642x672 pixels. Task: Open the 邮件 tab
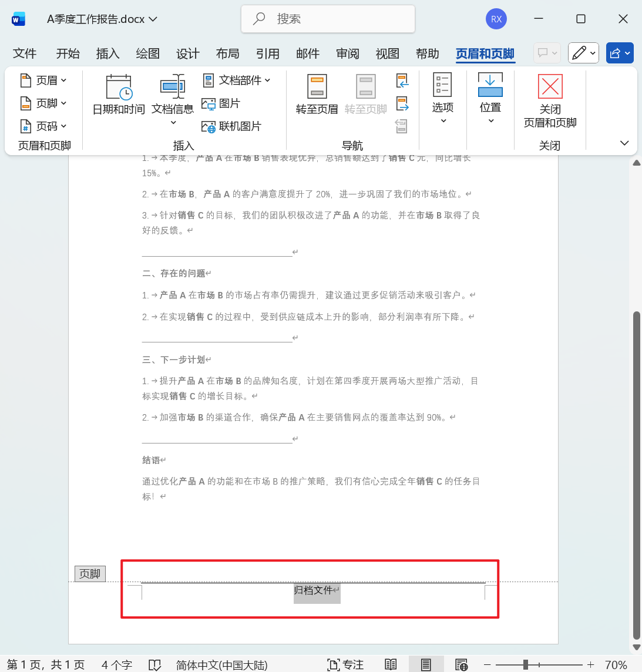tap(308, 53)
